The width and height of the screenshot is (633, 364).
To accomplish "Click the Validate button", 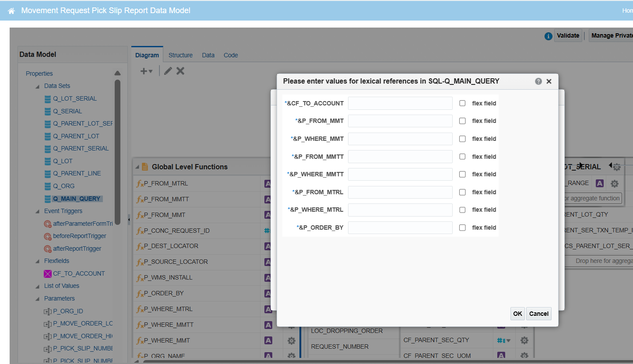I will pos(568,35).
